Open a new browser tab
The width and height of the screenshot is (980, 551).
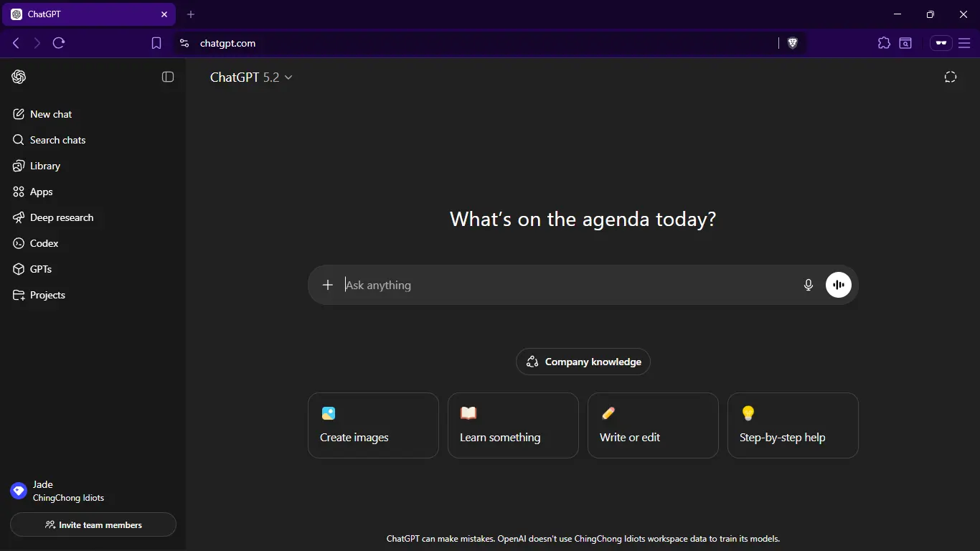click(x=191, y=14)
